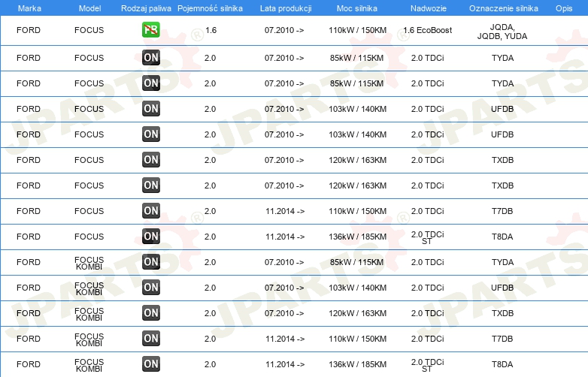The image size is (588, 377).
Task: Click 110kW / 150KM in FOCUS T7DB row
Action: point(357,211)
